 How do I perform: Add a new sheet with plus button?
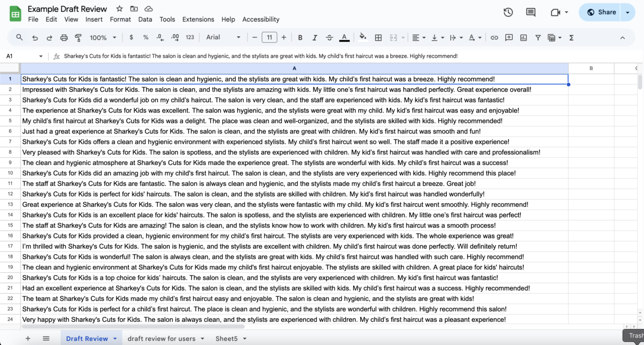pyautogui.click(x=28, y=339)
